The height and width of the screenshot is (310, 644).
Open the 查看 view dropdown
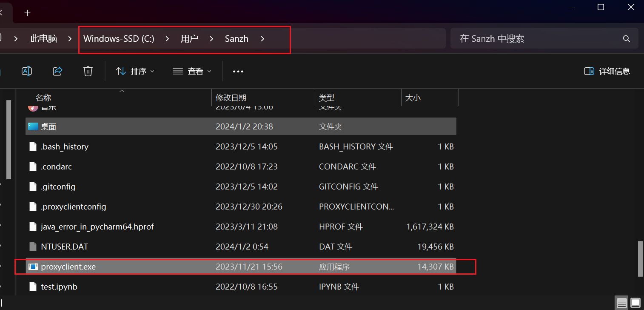click(192, 71)
